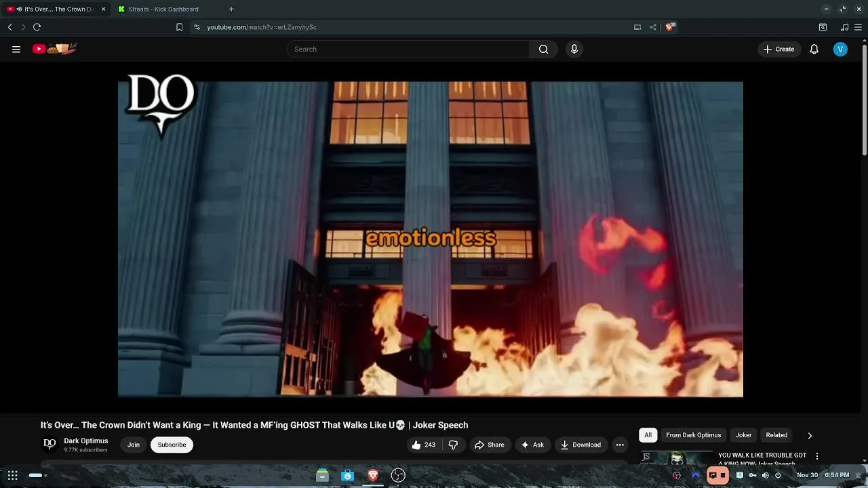Click the Brave browser dock icon
This screenshot has height=488, width=868.
tap(372, 475)
